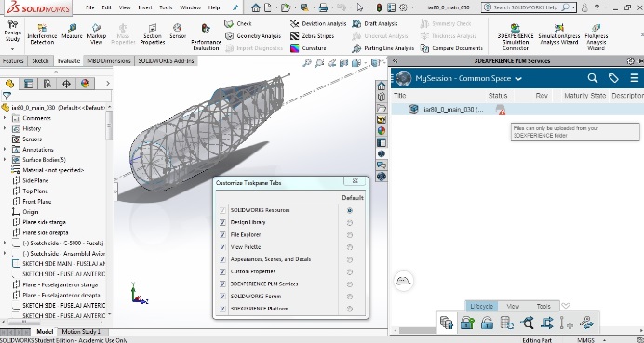Image resolution: width=644 pixels, height=343 pixels.
Task: Launch SimulationXpress Analysis Wizard
Action: (559, 33)
